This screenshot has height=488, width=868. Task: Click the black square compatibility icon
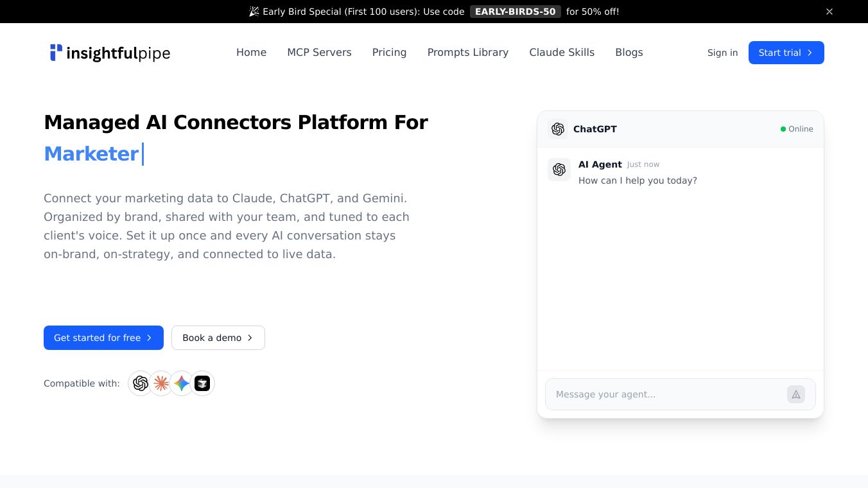point(202,383)
